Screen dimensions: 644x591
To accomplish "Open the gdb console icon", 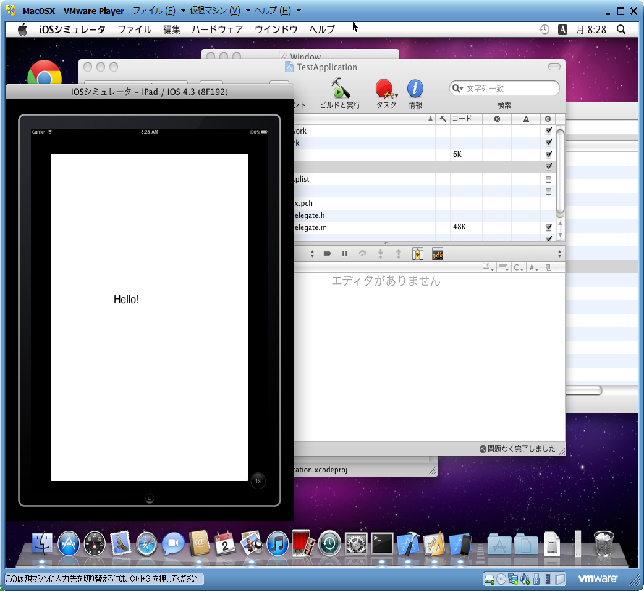I will (437, 254).
